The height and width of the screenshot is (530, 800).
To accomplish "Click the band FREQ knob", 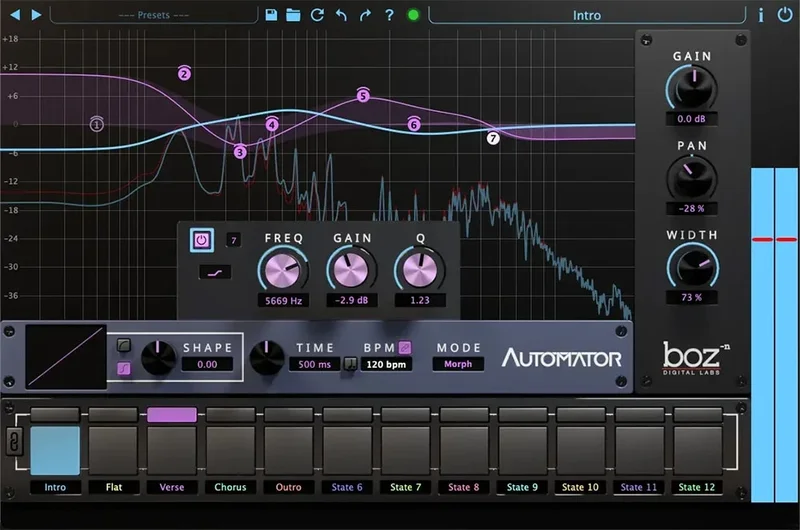I will click(283, 270).
